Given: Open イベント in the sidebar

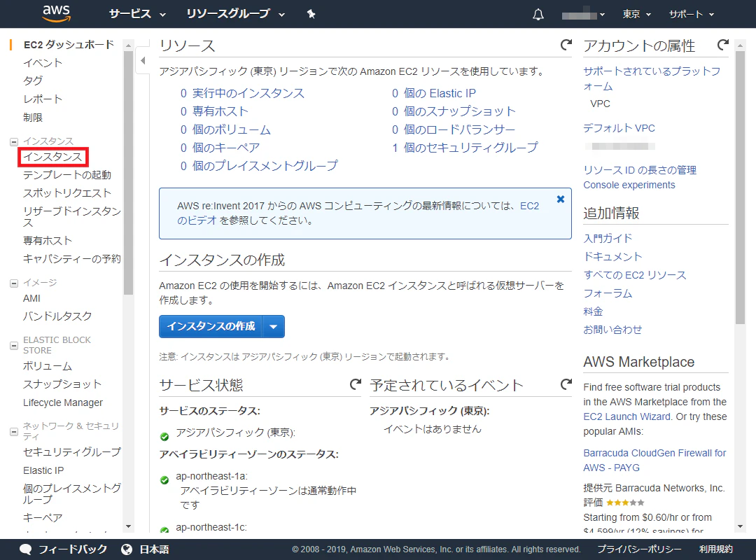Looking at the screenshot, I should [43, 63].
